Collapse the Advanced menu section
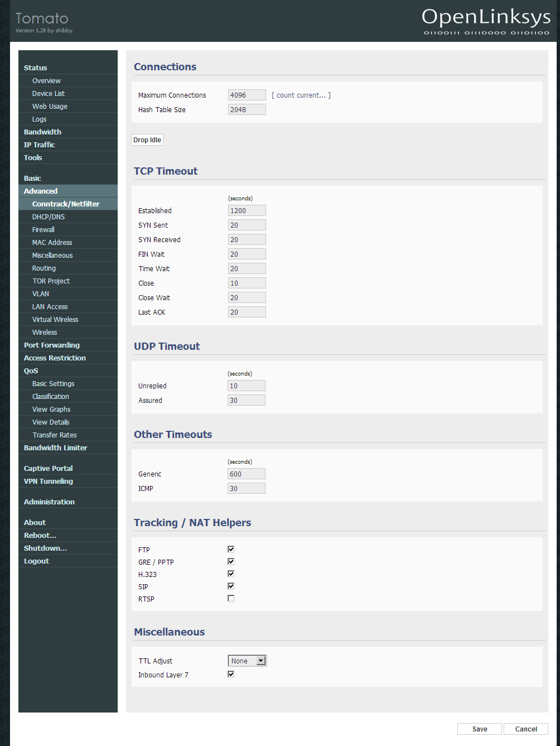 (x=41, y=191)
